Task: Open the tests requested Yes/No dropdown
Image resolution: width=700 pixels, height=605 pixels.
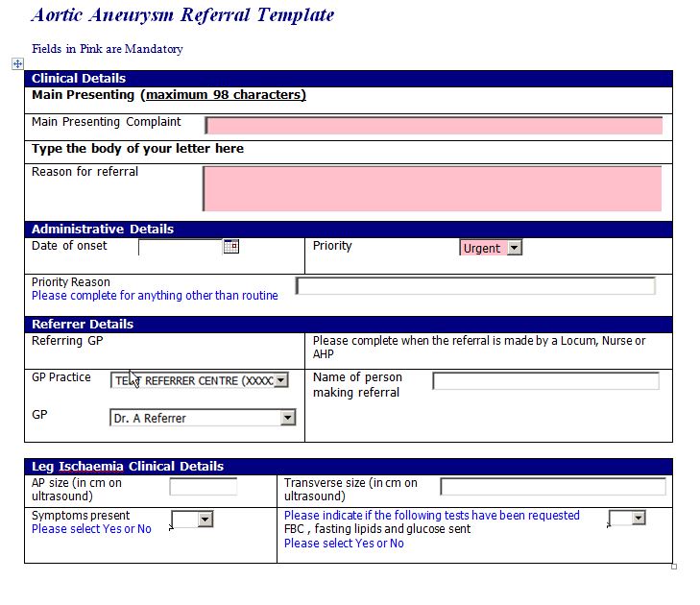Action: (x=639, y=518)
